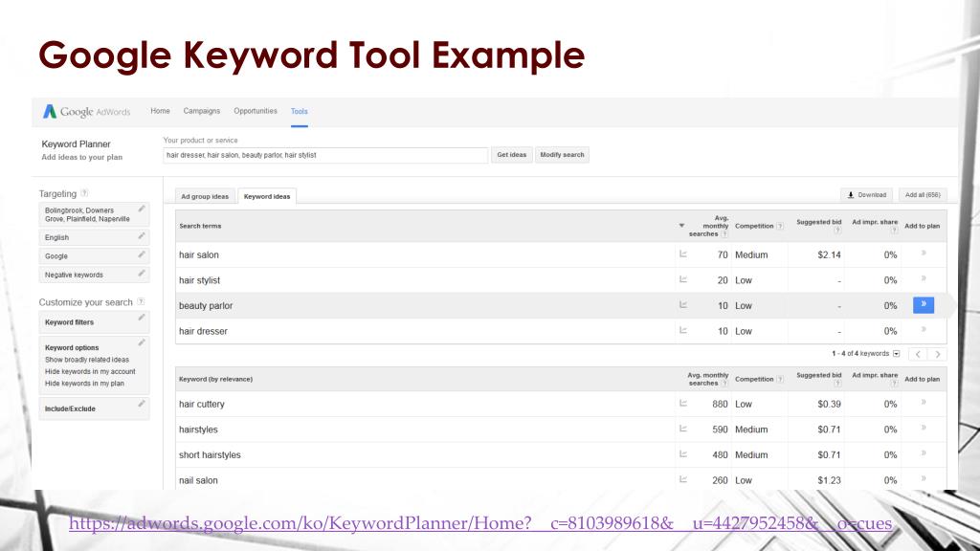Open the trend chart icon for hairstyles
This screenshot has width=980, height=551.
tap(683, 430)
